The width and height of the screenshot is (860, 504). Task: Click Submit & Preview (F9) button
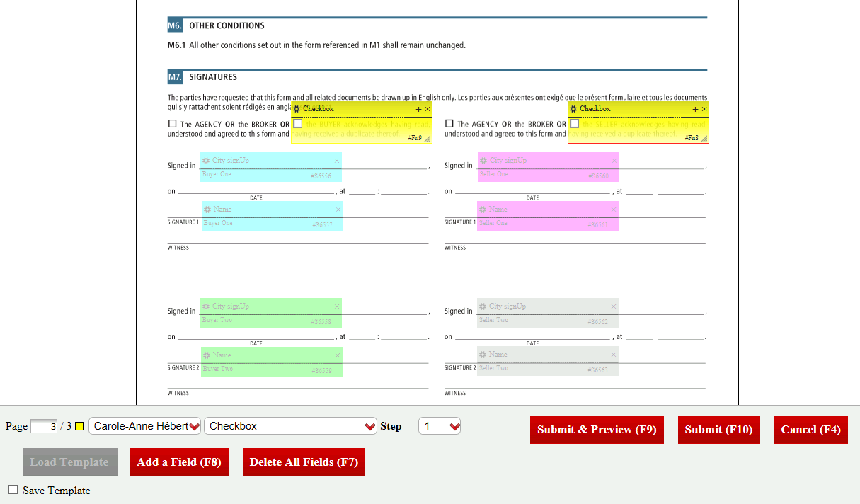(x=597, y=430)
